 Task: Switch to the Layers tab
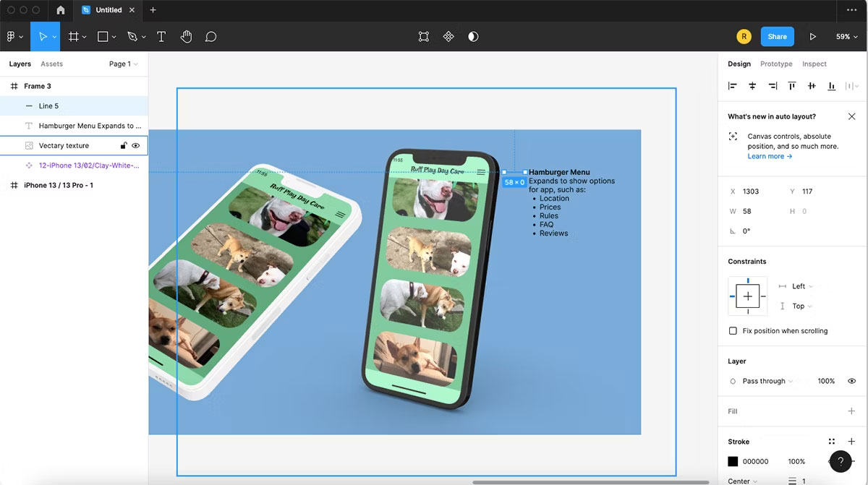pos(20,64)
